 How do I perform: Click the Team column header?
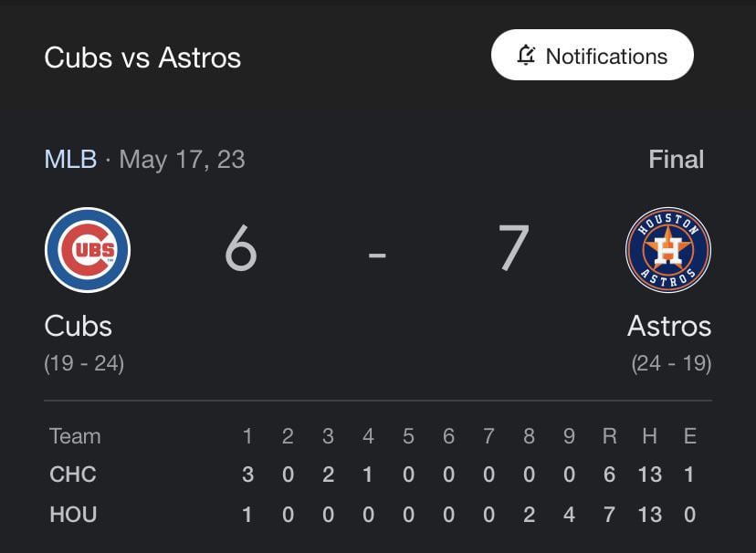pyautogui.click(x=75, y=436)
